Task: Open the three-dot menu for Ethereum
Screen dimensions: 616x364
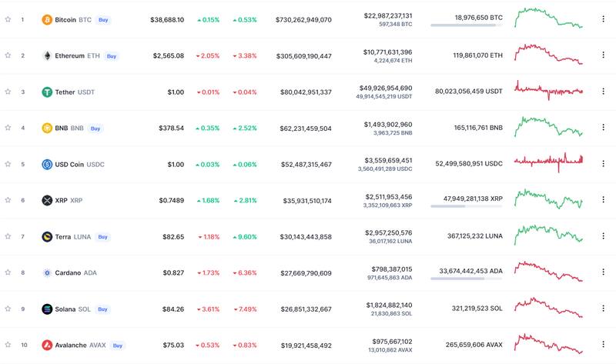Action: click(603, 55)
